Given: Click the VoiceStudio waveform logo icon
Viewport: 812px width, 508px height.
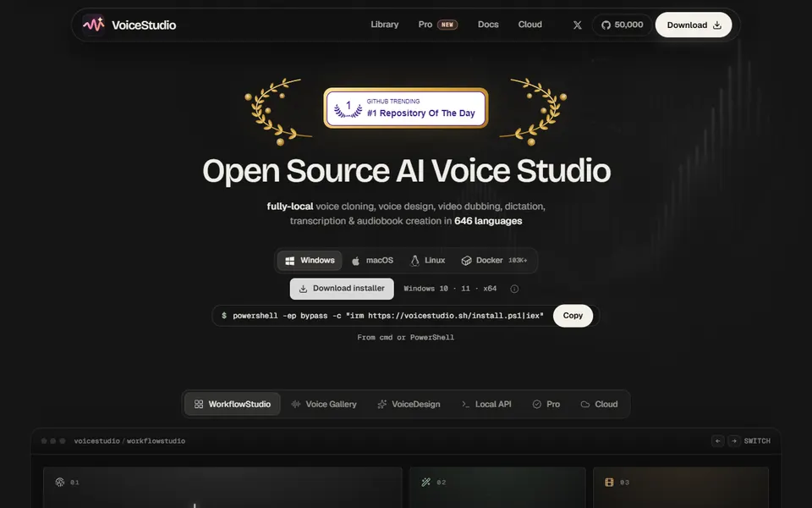Looking at the screenshot, I should [x=94, y=25].
